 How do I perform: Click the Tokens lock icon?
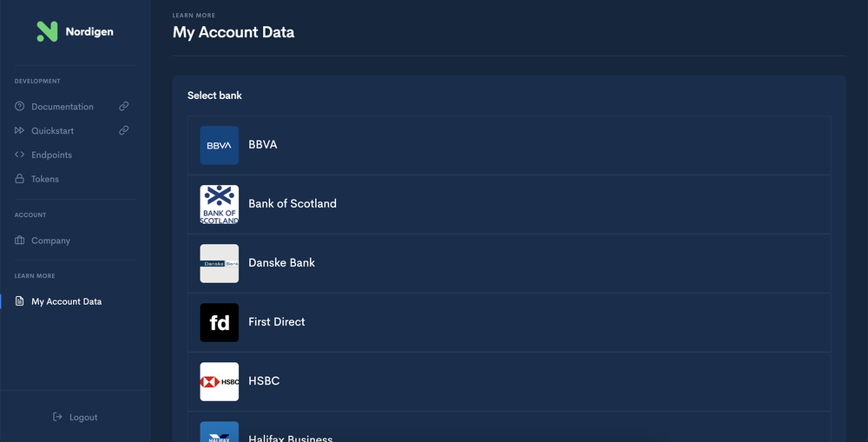[19, 178]
